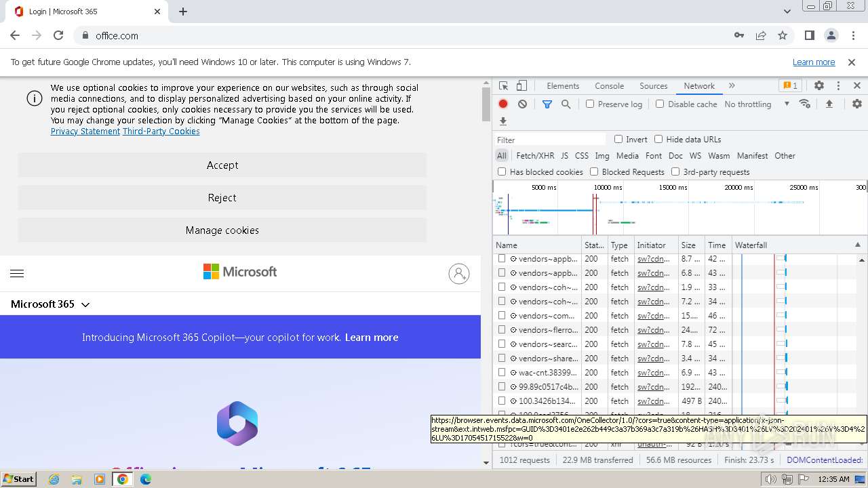Sort by Waterfall column arrow

(x=857, y=245)
